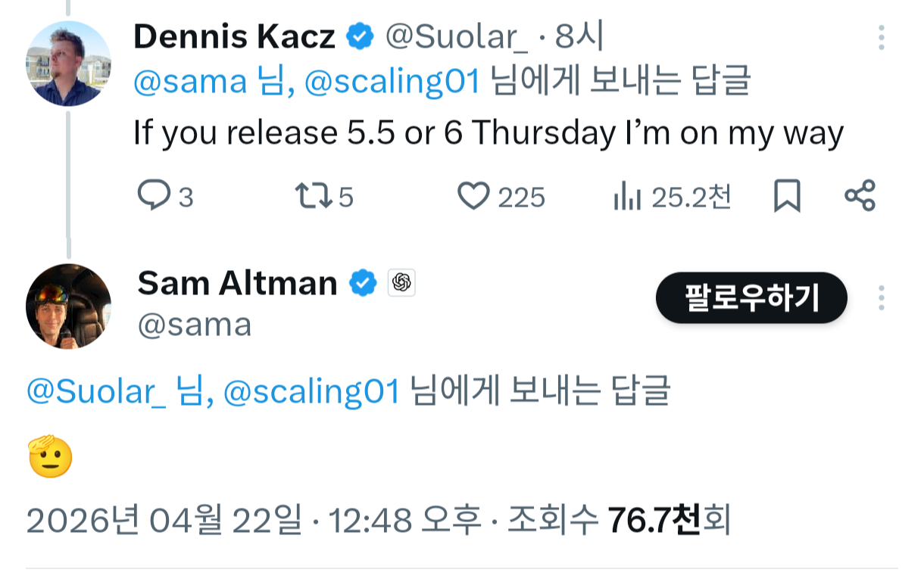Open more options for Dennis Kacz's tweet

click(881, 36)
